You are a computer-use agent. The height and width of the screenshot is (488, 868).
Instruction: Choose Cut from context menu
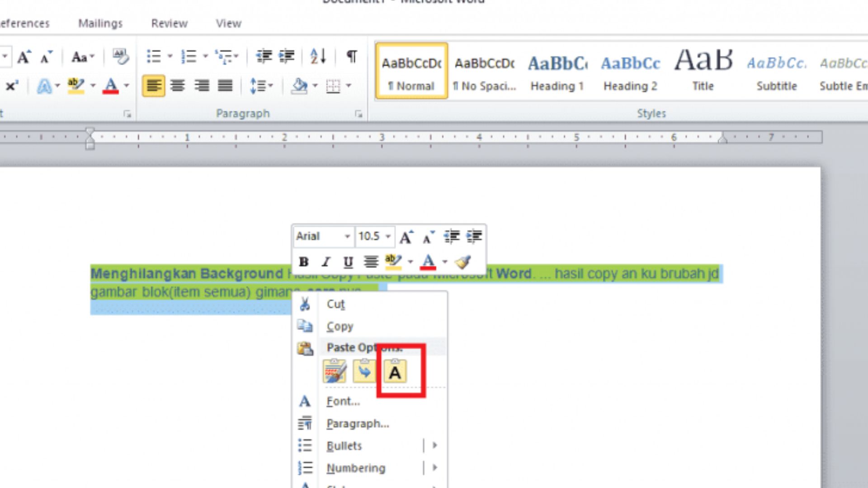(x=335, y=304)
